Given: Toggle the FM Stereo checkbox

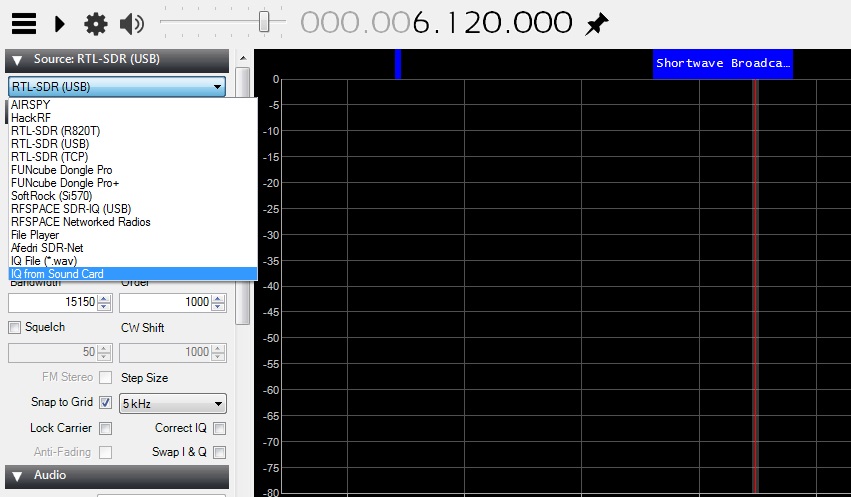Looking at the screenshot, I should point(106,377).
